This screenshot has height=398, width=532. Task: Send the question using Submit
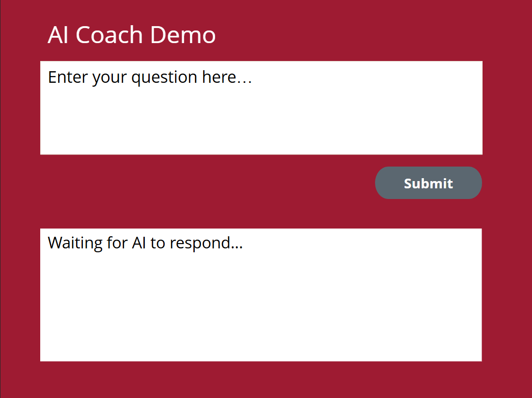coord(428,183)
